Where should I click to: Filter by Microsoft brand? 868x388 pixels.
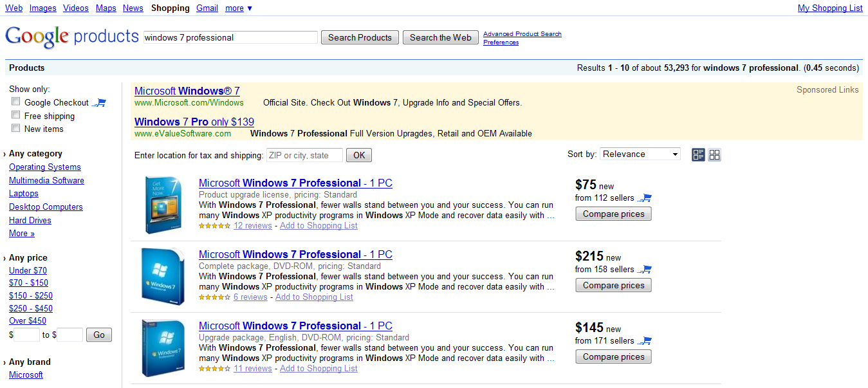(x=26, y=375)
